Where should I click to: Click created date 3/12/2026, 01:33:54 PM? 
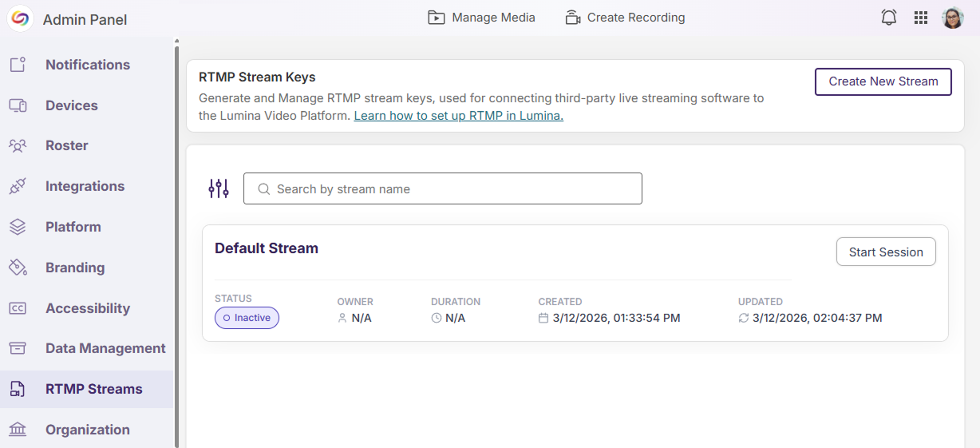point(616,318)
